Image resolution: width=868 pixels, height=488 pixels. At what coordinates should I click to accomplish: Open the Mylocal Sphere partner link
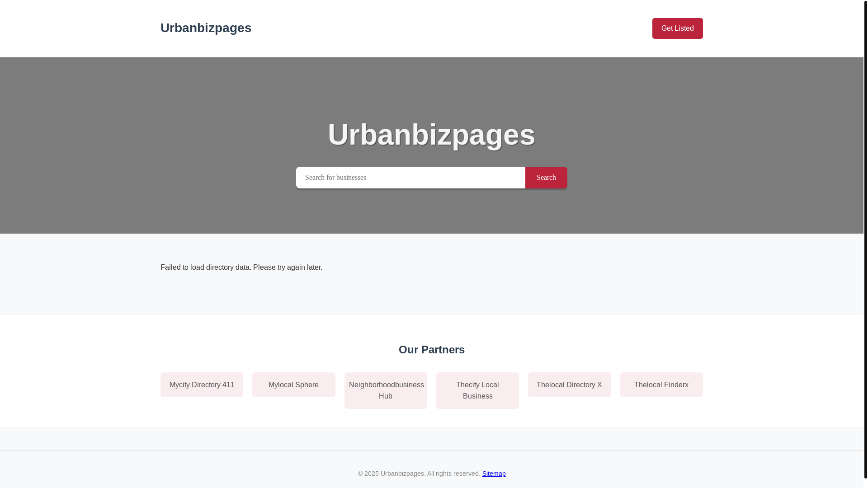pyautogui.click(x=294, y=385)
